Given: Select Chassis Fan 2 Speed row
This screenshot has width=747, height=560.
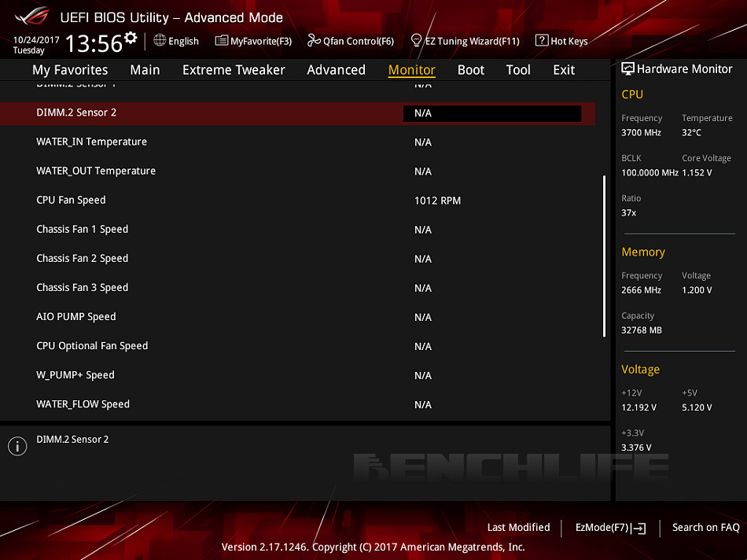Looking at the screenshot, I should 297,258.
